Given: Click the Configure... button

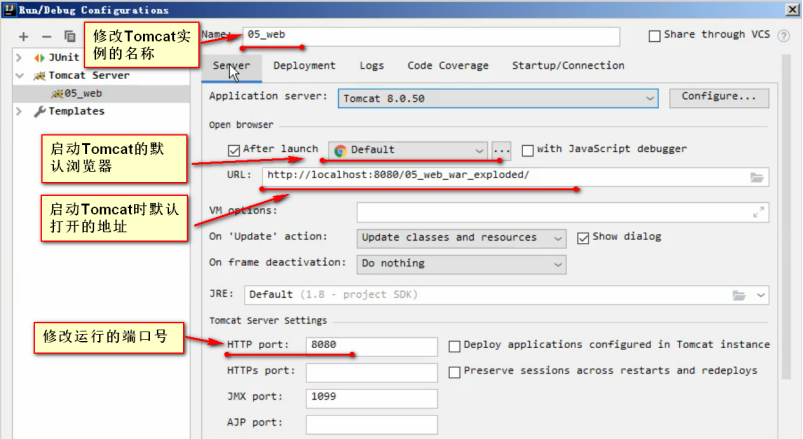Looking at the screenshot, I should 719,97.
